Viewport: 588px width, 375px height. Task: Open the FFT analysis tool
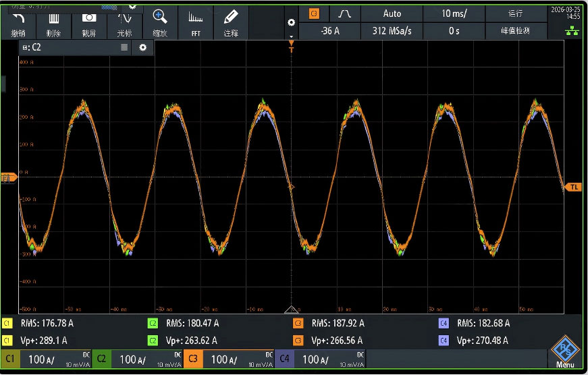pyautogui.click(x=195, y=23)
